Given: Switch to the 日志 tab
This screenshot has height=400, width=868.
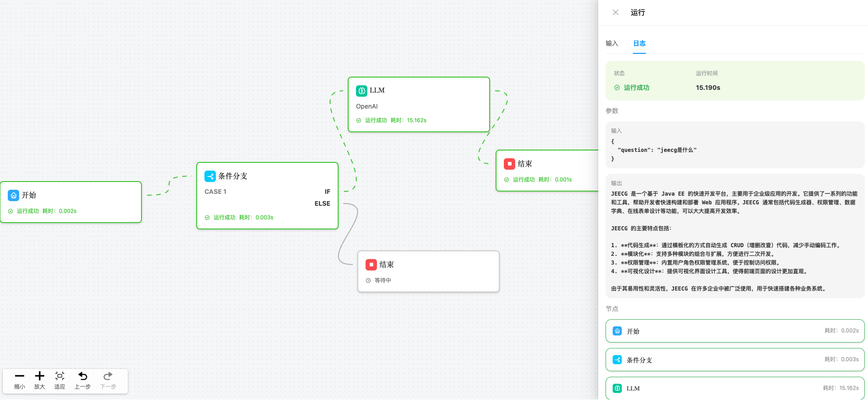Looking at the screenshot, I should pyautogui.click(x=639, y=43).
